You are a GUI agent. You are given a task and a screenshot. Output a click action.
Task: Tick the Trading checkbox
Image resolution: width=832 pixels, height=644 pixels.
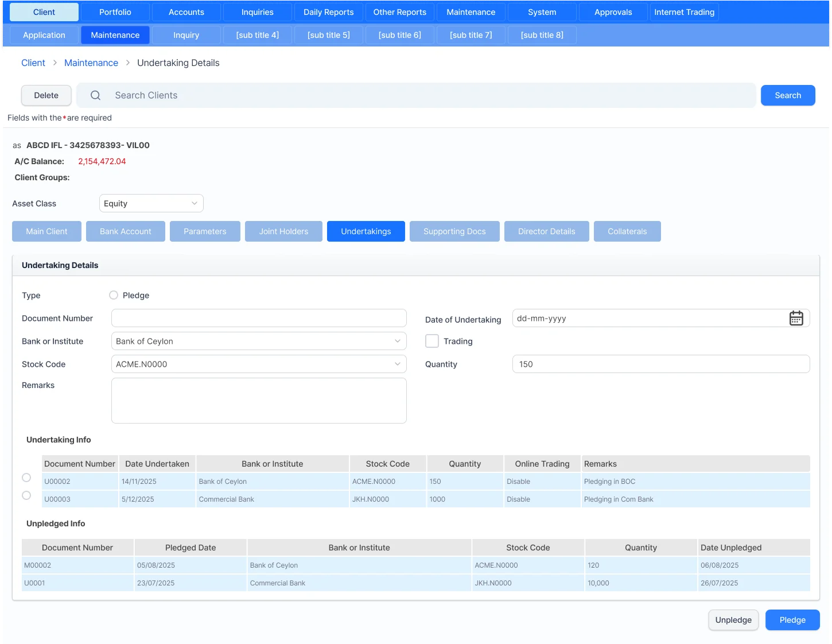432,341
